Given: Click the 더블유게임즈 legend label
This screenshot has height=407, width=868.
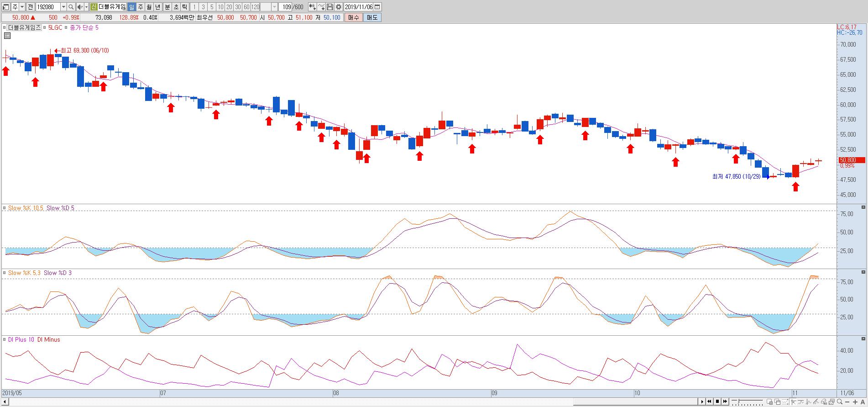Looking at the screenshot, I should click(24, 27).
